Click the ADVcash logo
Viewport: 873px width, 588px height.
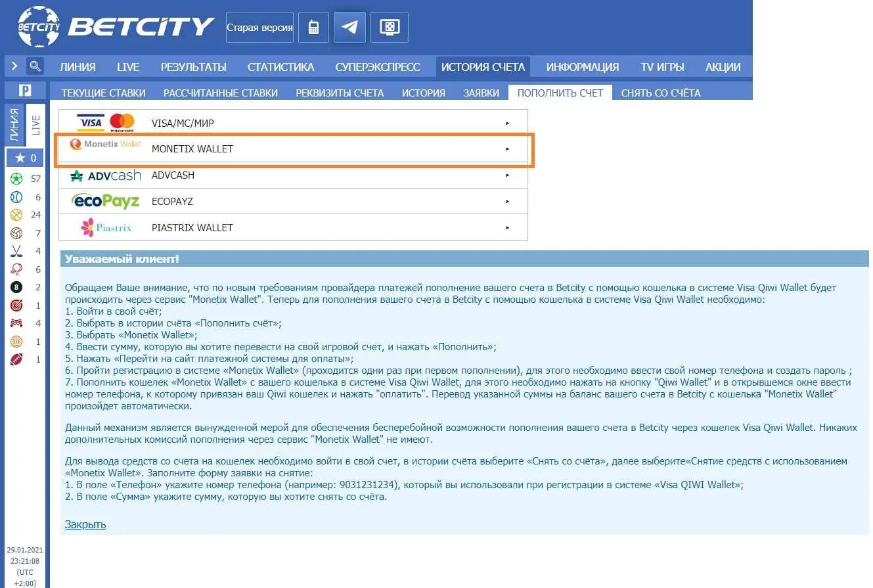click(x=105, y=175)
